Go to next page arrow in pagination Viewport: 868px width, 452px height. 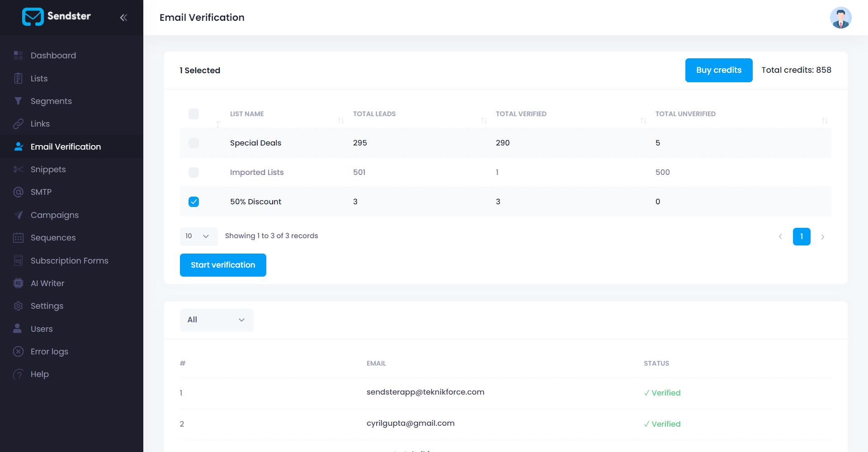822,237
